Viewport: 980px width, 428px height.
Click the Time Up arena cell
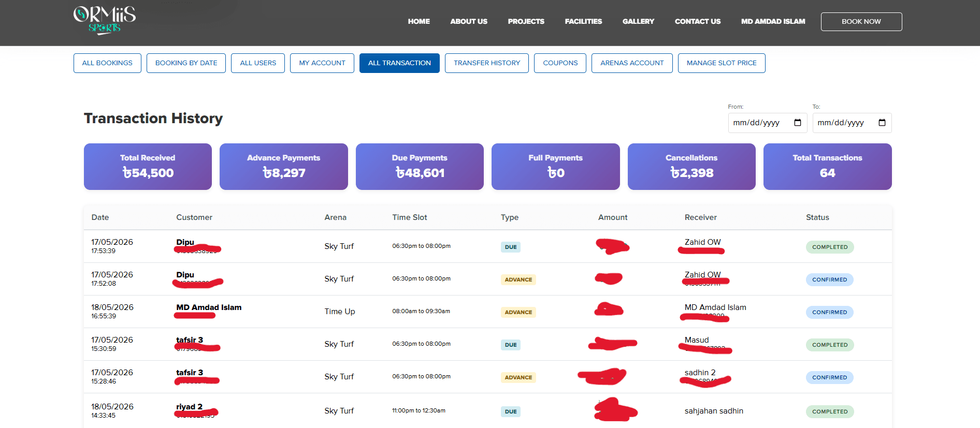340,312
